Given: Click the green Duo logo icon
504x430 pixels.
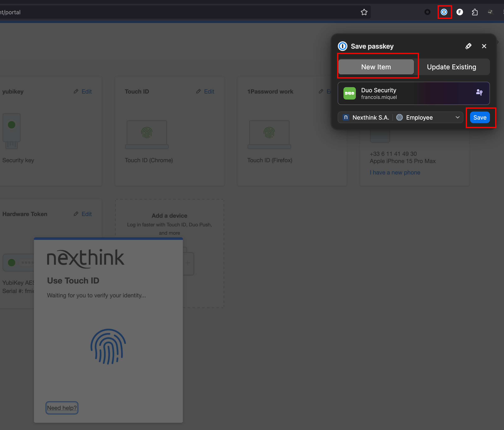Looking at the screenshot, I should pyautogui.click(x=349, y=93).
